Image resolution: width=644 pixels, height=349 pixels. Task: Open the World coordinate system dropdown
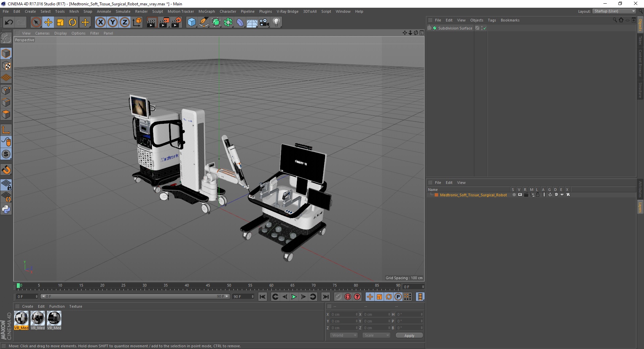pos(344,335)
